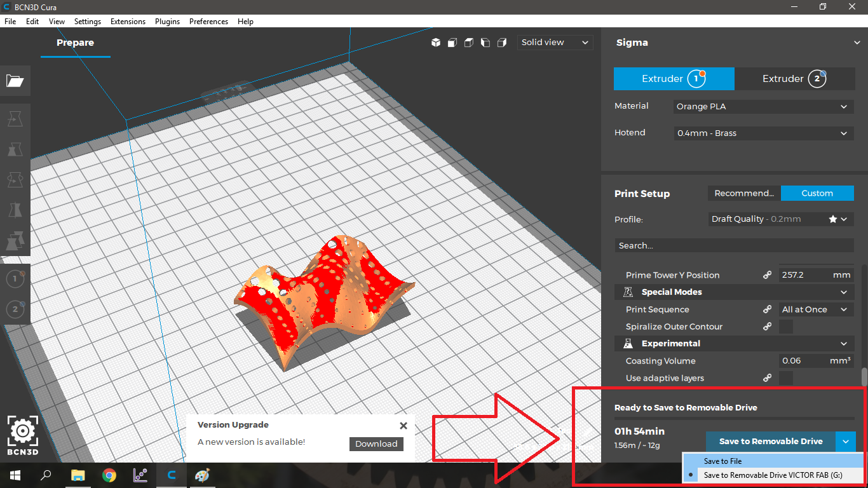868x488 pixels.
Task: Toggle Spiralize Outer Contour checkbox
Action: (x=786, y=327)
